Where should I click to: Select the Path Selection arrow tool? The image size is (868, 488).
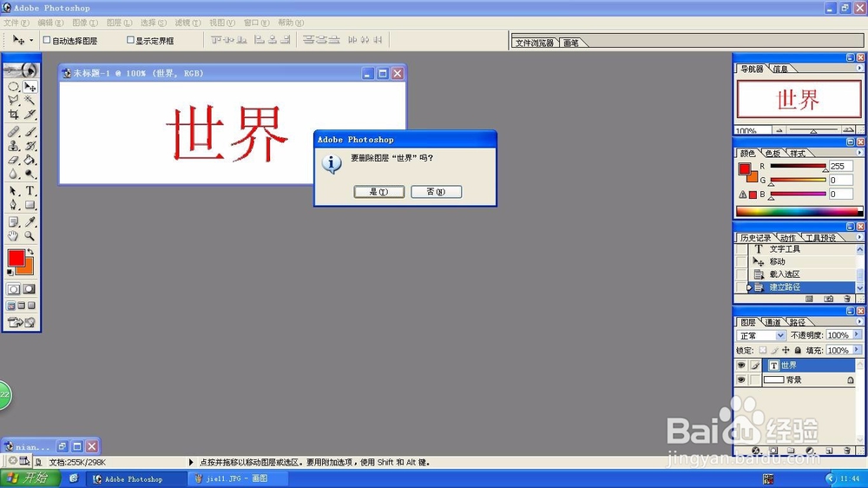click(13, 191)
